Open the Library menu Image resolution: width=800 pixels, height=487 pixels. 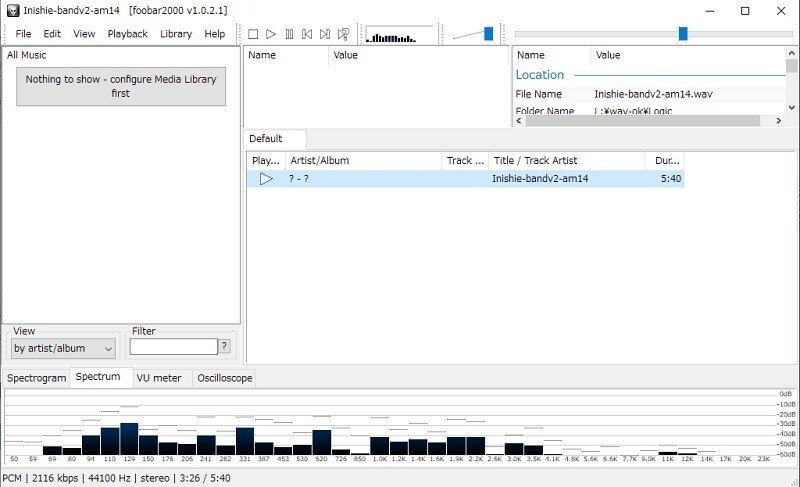point(176,34)
